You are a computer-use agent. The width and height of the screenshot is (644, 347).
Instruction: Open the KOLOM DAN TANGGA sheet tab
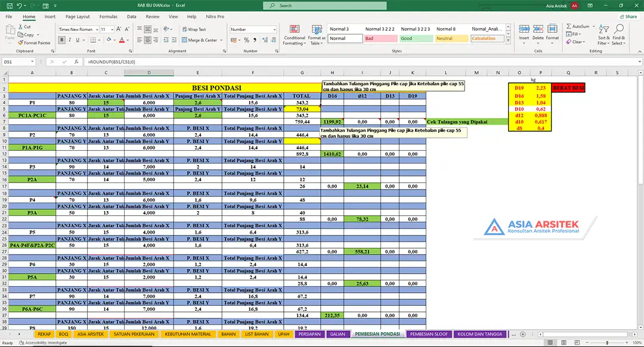[x=479, y=334]
